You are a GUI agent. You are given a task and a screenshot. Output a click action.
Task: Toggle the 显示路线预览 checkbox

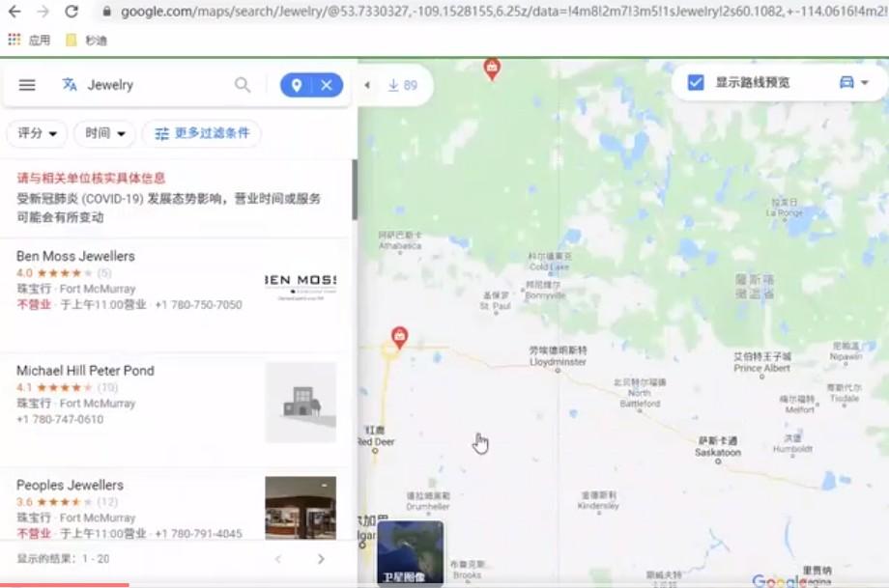[696, 83]
